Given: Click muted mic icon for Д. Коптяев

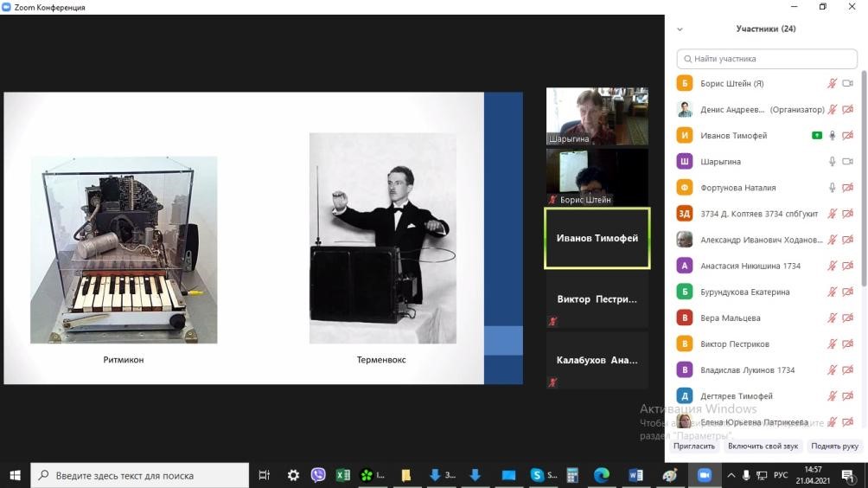Looking at the screenshot, I should [x=832, y=214].
